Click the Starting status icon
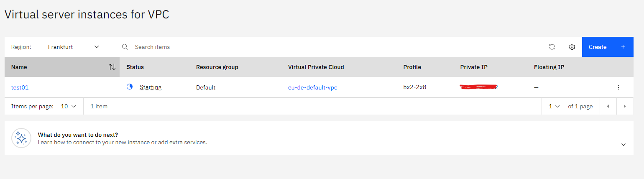Screen dimensions: 644x179 pos(130,87)
